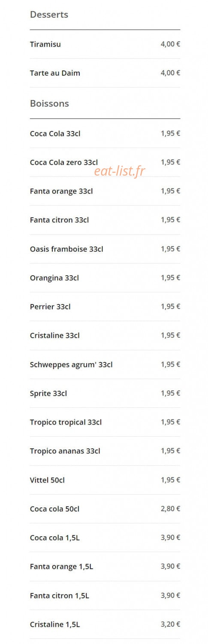Image resolution: width=208 pixels, height=644 pixels.
Task: Choose Tarte au Daim
Action: click(x=105, y=73)
